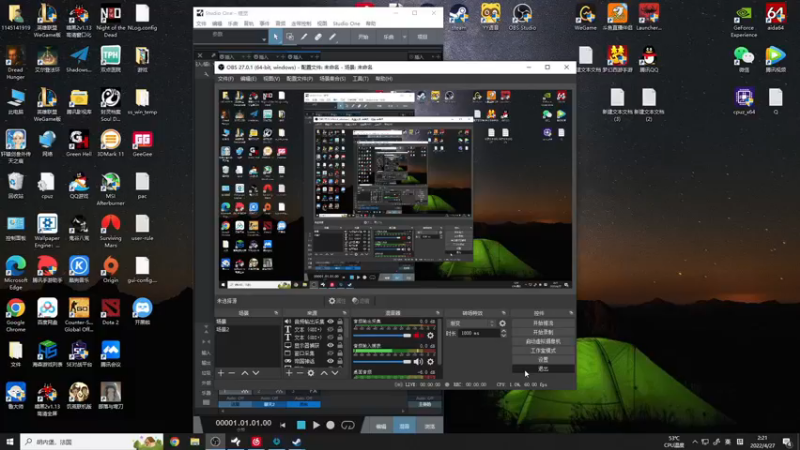Open OBS 设置 from the controls panel

pos(543,359)
